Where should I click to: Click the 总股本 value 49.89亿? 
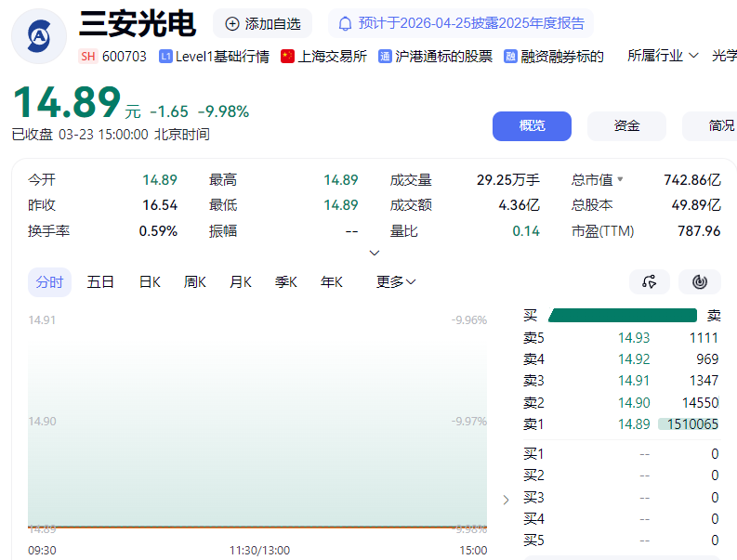click(x=696, y=205)
